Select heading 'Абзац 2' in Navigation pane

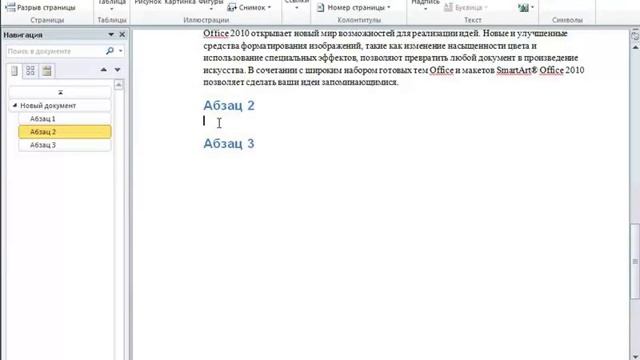click(x=64, y=132)
